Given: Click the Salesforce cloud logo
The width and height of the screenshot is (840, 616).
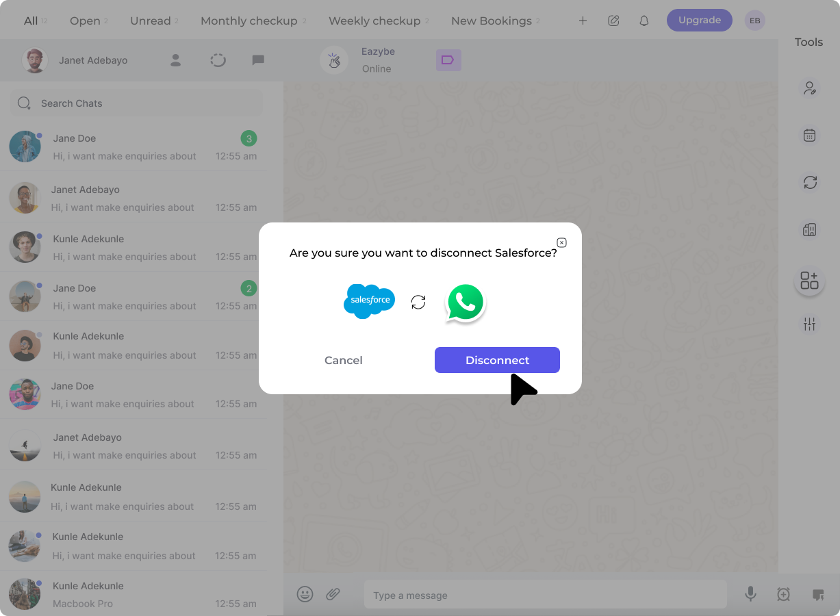Looking at the screenshot, I should tap(369, 301).
